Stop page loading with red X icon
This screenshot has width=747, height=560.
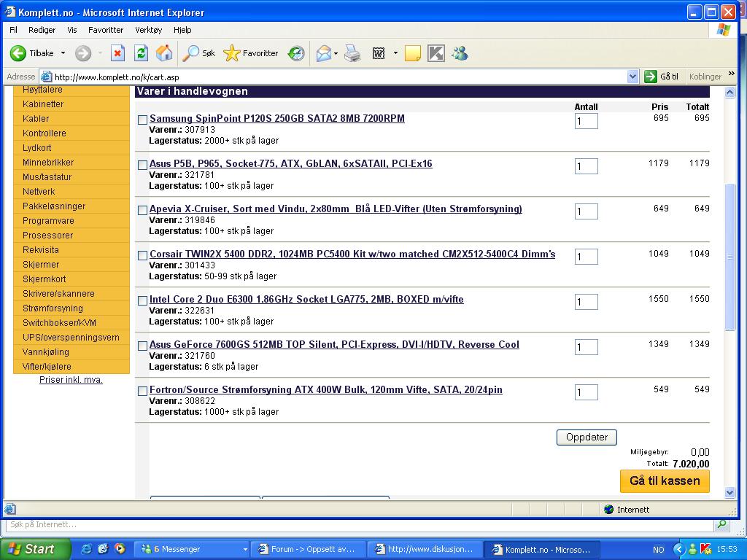coord(117,52)
